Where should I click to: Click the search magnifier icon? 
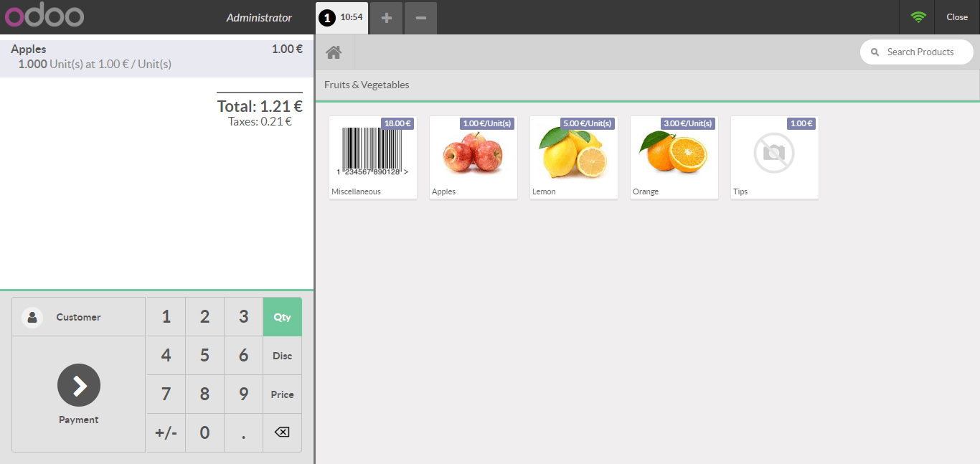point(874,52)
